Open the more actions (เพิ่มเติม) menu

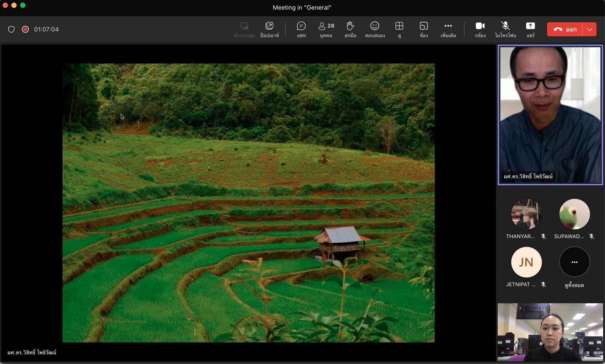click(448, 29)
